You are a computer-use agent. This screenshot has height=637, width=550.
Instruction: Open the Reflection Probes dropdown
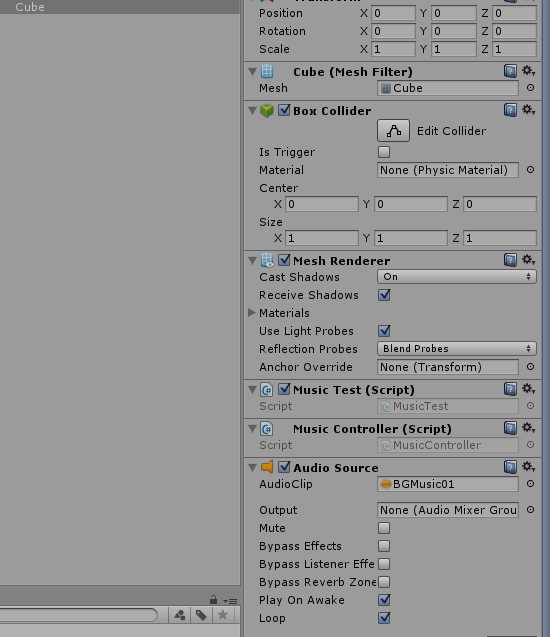tap(457, 349)
